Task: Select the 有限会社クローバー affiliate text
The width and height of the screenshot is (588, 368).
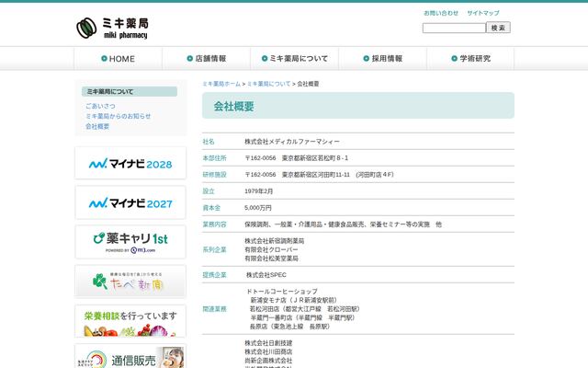Action: click(272, 249)
